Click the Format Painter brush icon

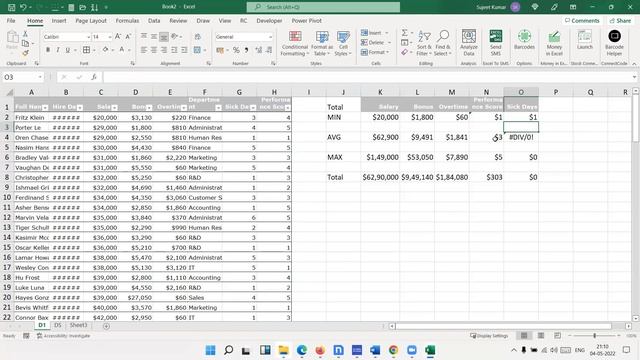(25, 53)
